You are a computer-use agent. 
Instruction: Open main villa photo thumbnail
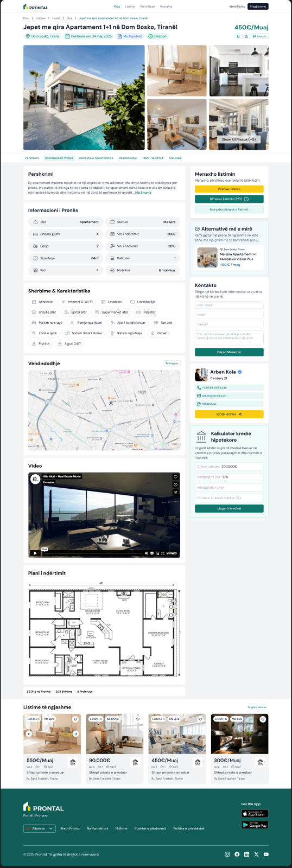pos(84,98)
